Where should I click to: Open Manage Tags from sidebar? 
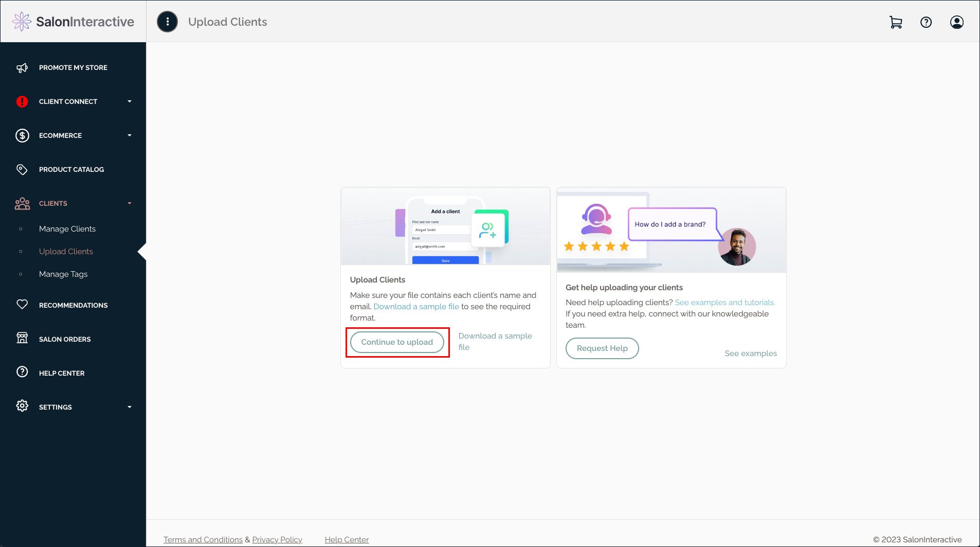click(x=63, y=274)
